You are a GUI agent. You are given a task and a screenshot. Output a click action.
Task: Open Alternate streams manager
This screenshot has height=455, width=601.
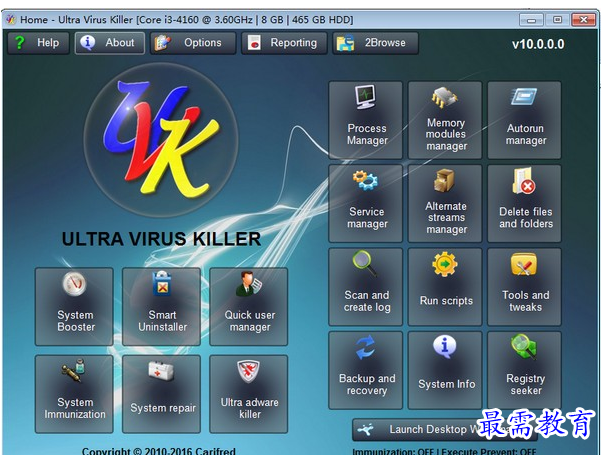[445, 204]
